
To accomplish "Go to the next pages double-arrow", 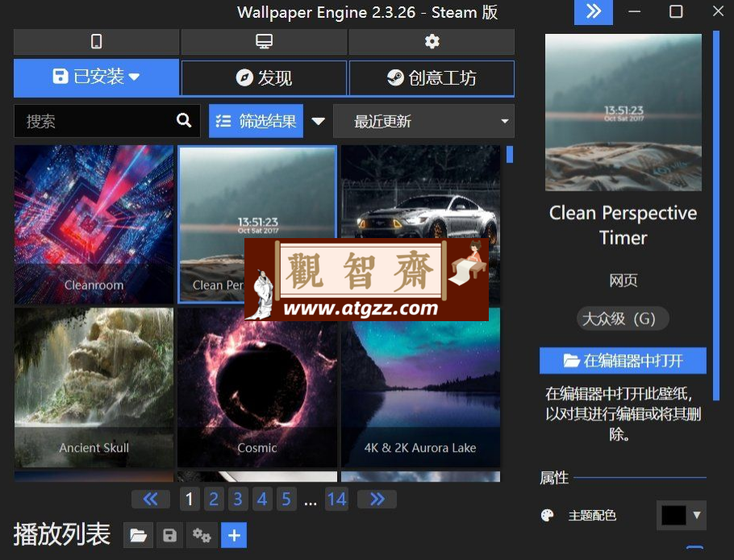I will [377, 499].
